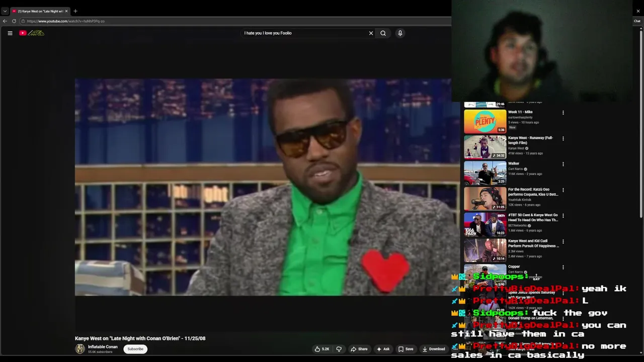Close the Kanye West browser tab
644x362 pixels.
(x=66, y=11)
